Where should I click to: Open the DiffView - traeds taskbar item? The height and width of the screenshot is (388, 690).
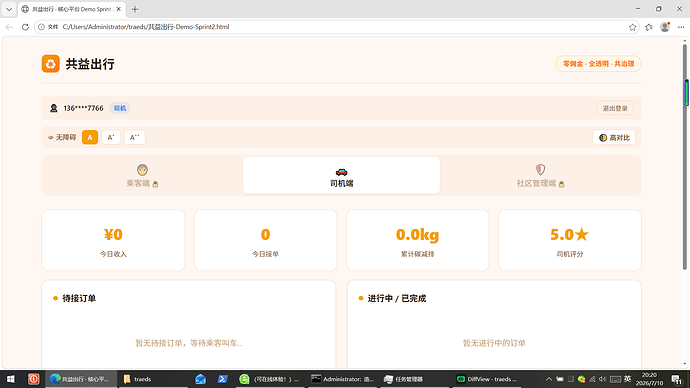487,379
